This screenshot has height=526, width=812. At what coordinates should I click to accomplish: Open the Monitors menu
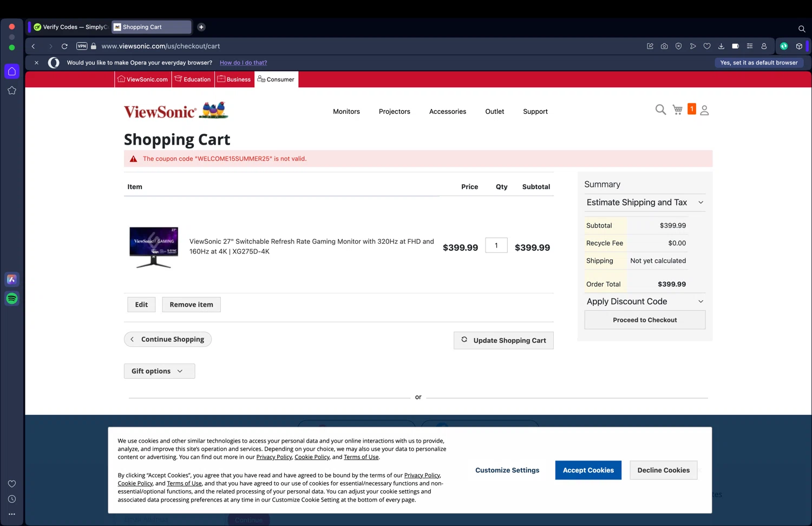[x=346, y=112]
